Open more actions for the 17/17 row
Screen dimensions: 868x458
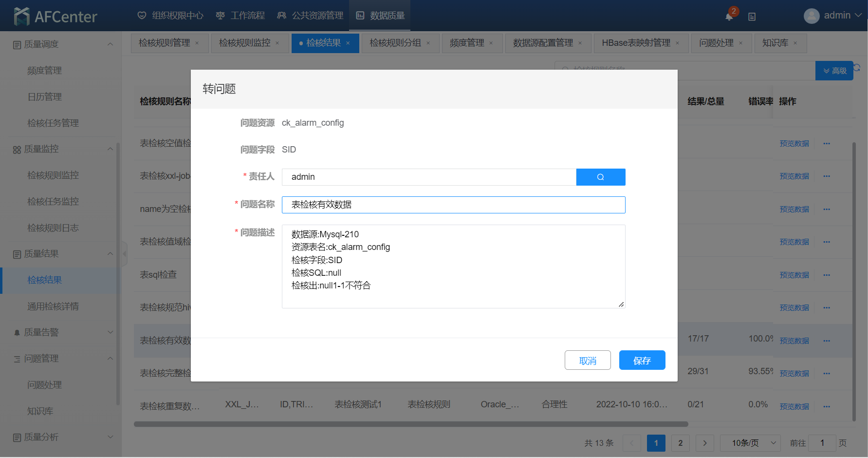(827, 341)
